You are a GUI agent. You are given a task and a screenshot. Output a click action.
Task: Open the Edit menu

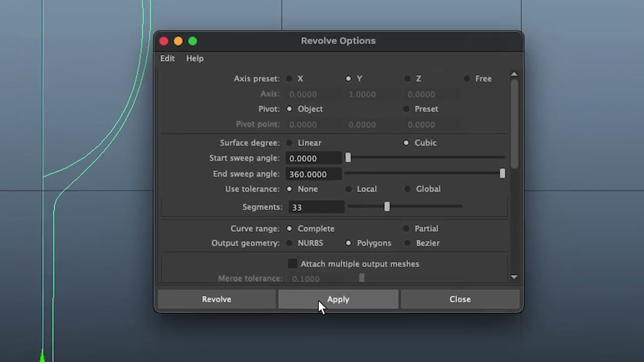click(x=168, y=58)
